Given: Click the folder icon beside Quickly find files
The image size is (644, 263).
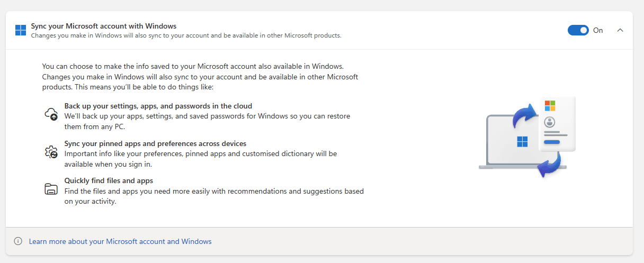Looking at the screenshot, I should pyautogui.click(x=51, y=189).
